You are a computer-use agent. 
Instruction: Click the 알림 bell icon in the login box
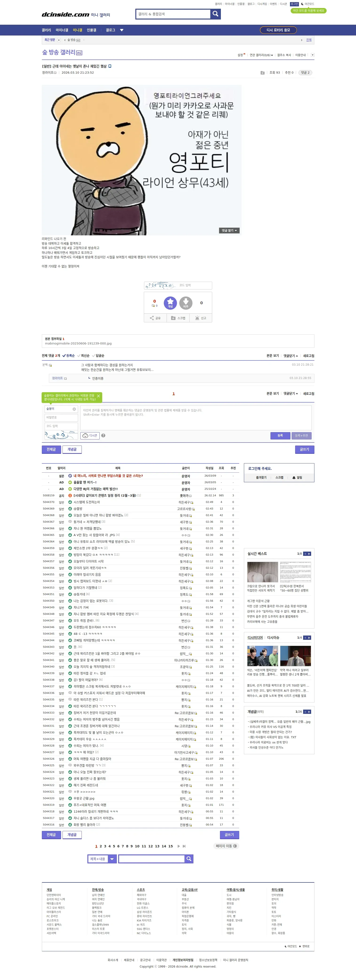pyautogui.click(x=294, y=478)
